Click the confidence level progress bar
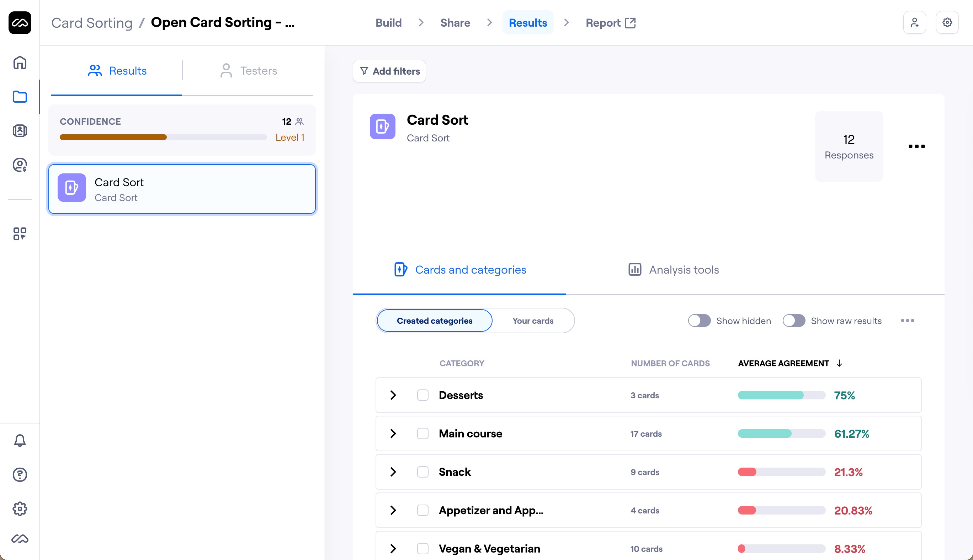973x560 pixels. (163, 137)
